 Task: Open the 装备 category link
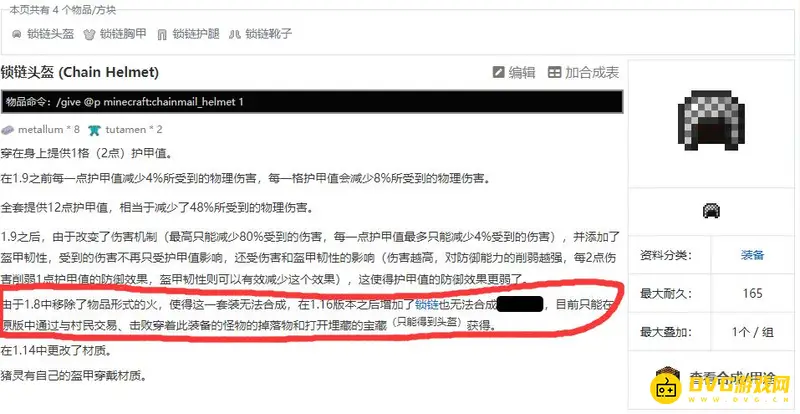pos(753,255)
